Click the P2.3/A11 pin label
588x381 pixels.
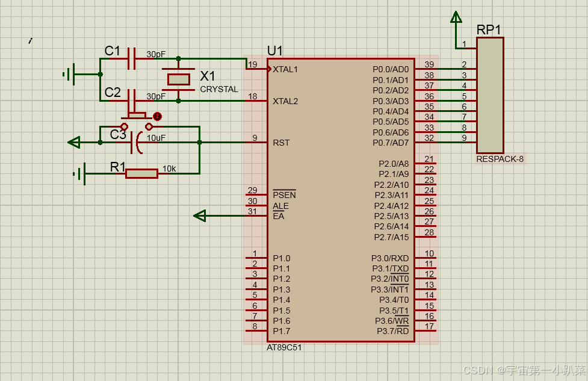[392, 196]
